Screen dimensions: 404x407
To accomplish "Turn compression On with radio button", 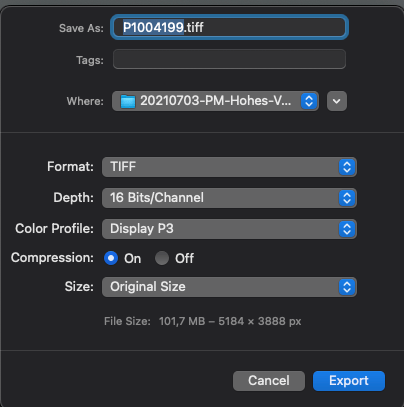I will pyautogui.click(x=111, y=258).
